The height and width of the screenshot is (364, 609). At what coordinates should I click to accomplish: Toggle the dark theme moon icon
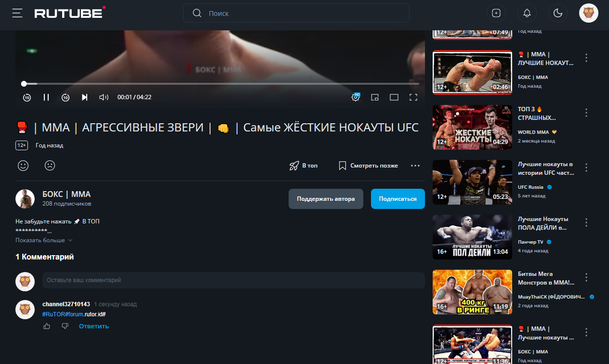click(x=558, y=13)
